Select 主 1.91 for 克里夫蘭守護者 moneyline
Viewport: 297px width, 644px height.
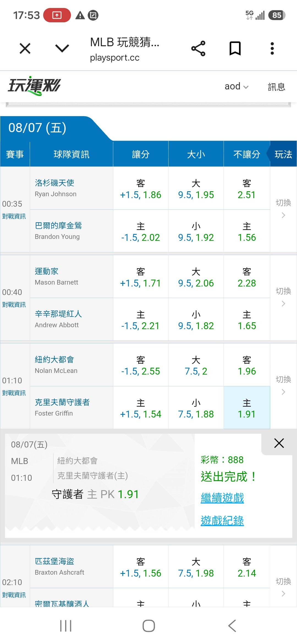[247, 408]
